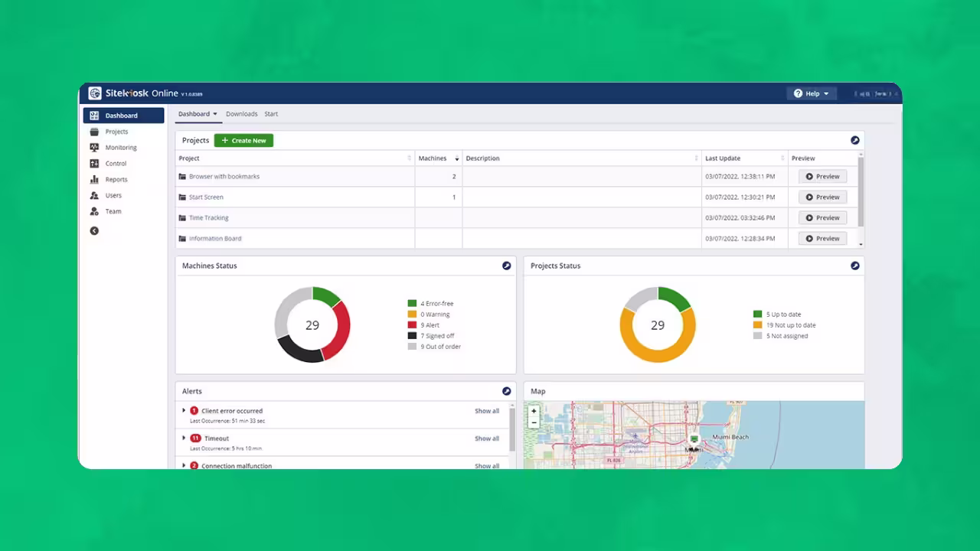Expand the Client error occurred alert
This screenshot has height=551, width=980.
(184, 411)
